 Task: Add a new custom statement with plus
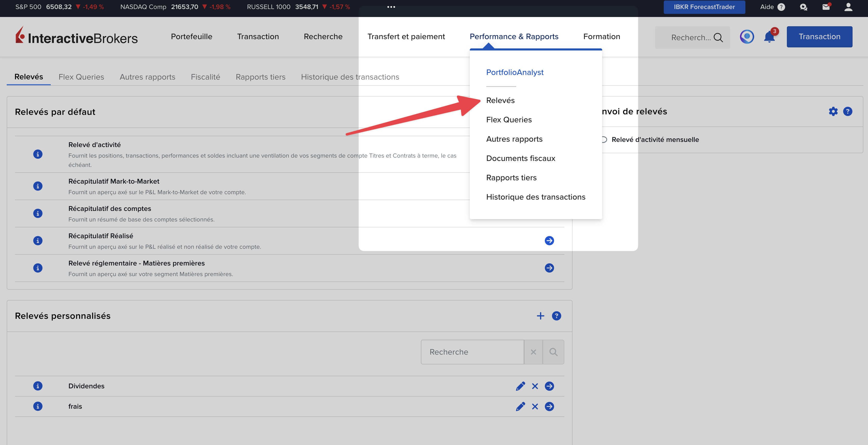tap(540, 316)
